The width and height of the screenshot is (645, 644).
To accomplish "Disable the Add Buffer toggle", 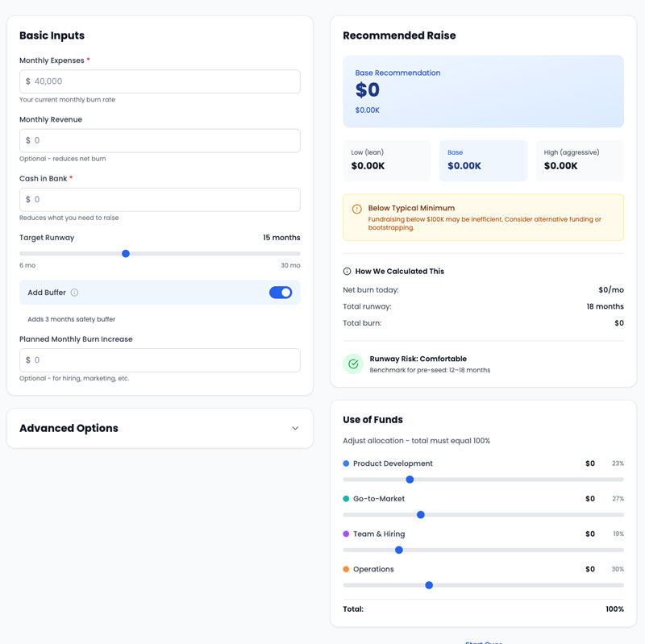I will tap(281, 293).
